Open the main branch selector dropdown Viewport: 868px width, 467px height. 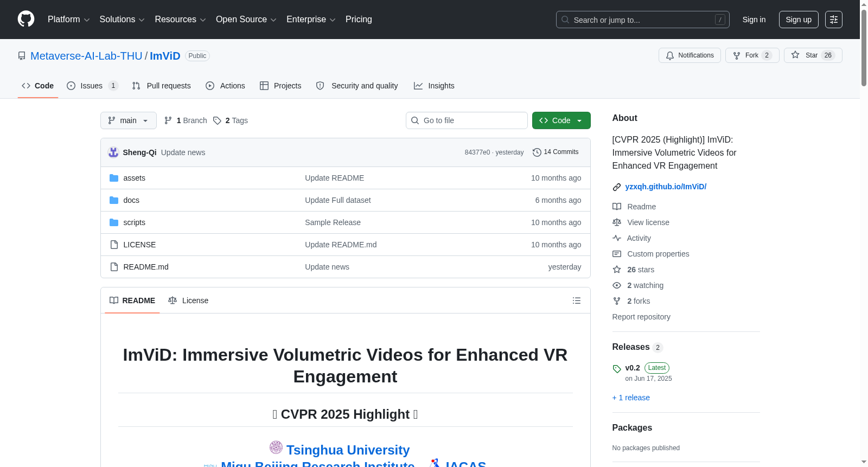click(x=129, y=120)
